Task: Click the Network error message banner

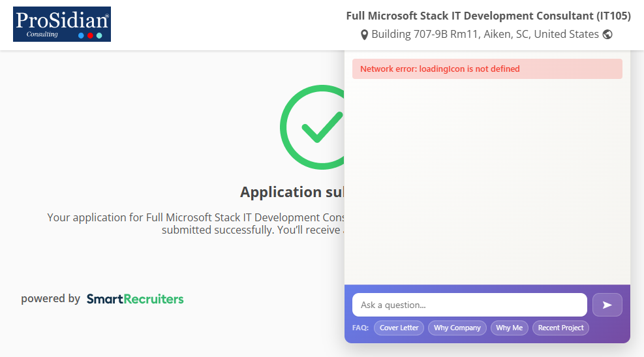Action: click(487, 69)
